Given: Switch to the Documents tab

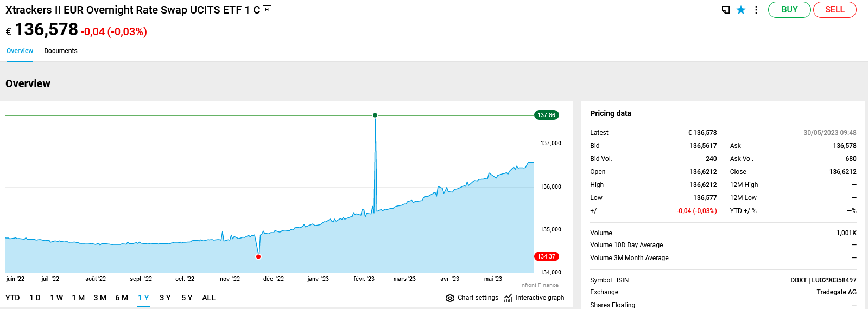Looking at the screenshot, I should (60, 51).
